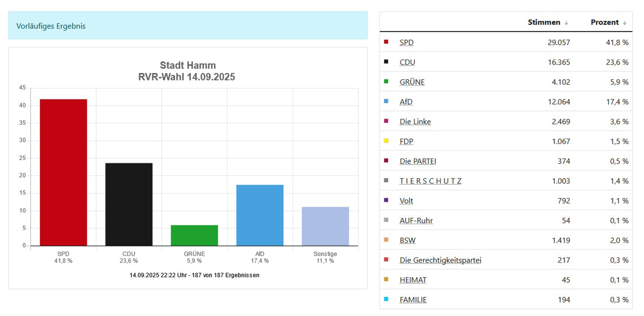Click the CDU 23,6 % axis label
644x316 pixels.
pyautogui.click(x=129, y=257)
